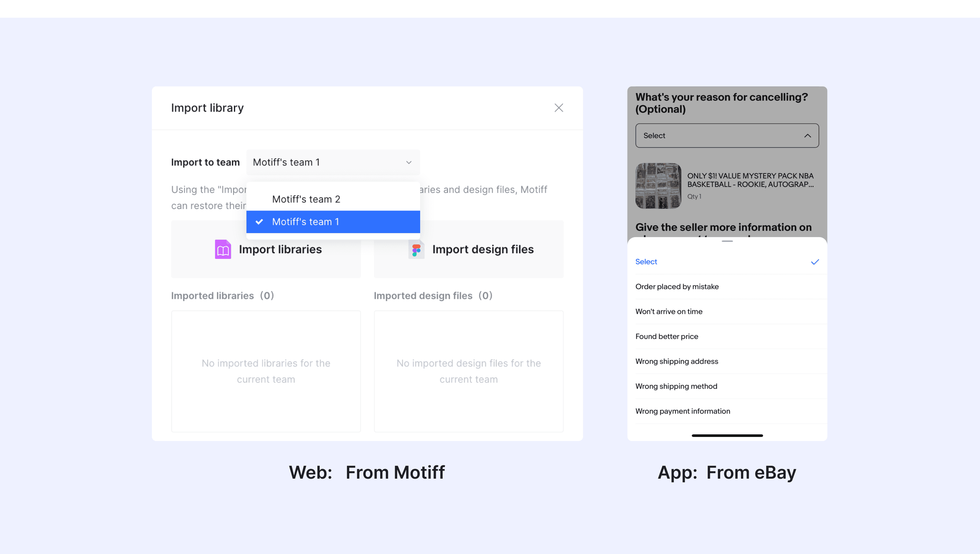Click the chevron-up icon in Select box
Screen dimensions: 980x554
[807, 136]
